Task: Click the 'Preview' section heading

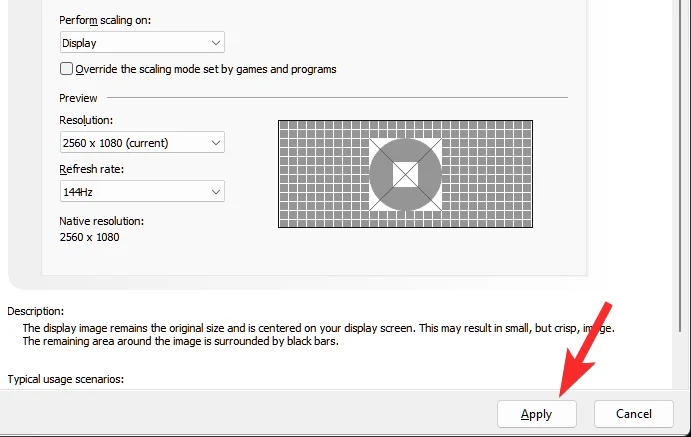Action: pyautogui.click(x=78, y=98)
